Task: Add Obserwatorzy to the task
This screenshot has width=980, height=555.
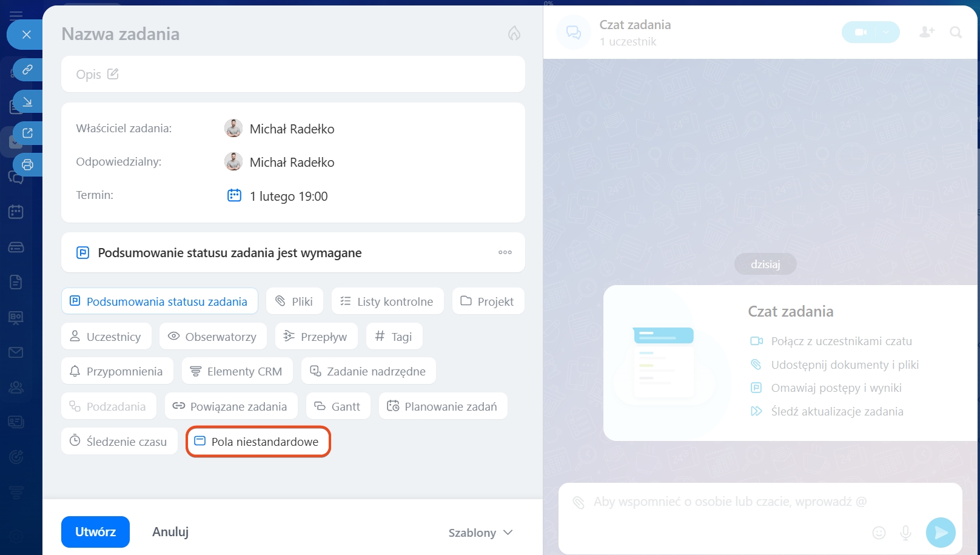Action: pyautogui.click(x=213, y=337)
